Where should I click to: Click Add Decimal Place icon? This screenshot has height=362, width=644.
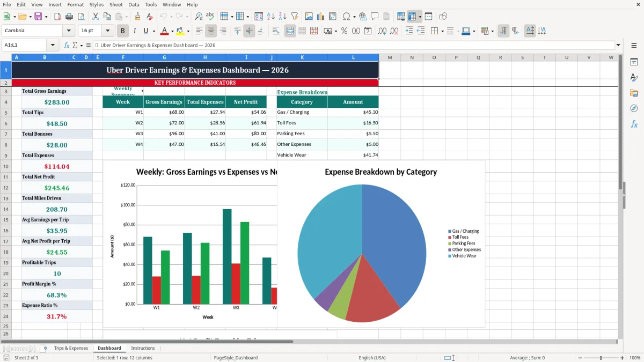[383, 31]
